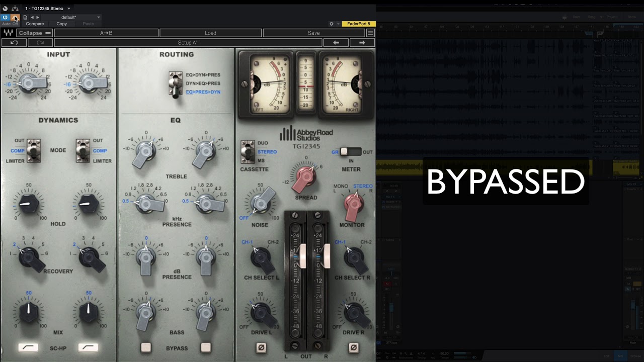Viewport: 644px width, 362px height.
Task: Load previous preset with left arrow
Action: 336,43
